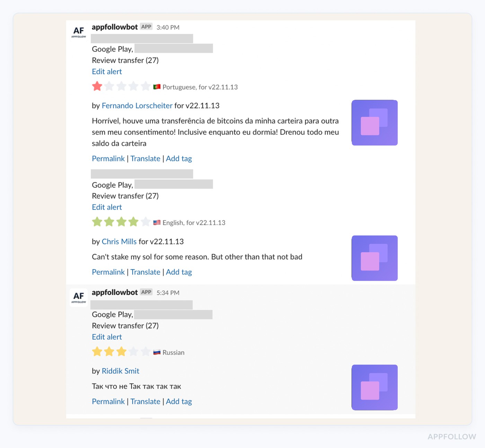Click the Portuguese flag icon
The height and width of the screenshot is (448, 485).
(x=157, y=86)
